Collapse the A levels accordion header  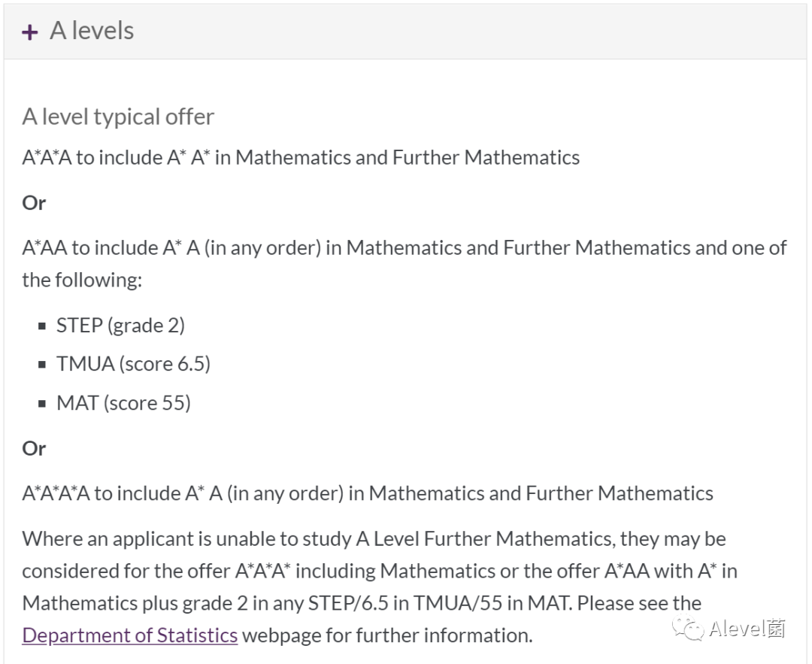[405, 32]
